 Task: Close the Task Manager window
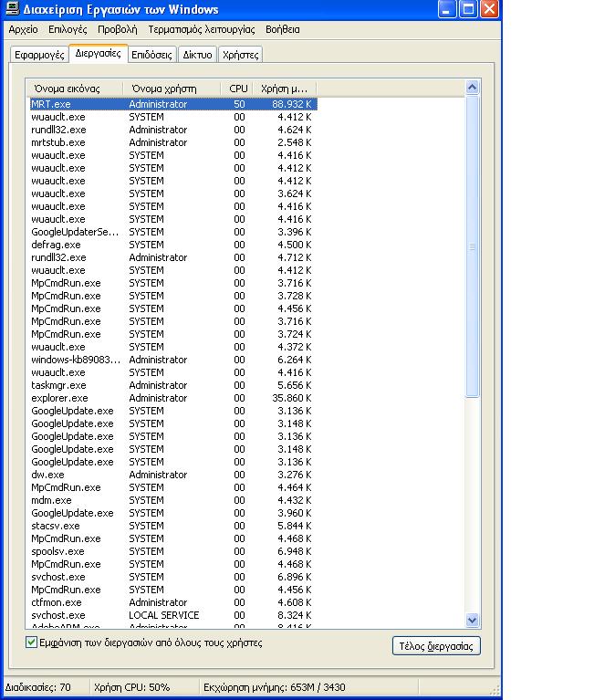click(489, 9)
